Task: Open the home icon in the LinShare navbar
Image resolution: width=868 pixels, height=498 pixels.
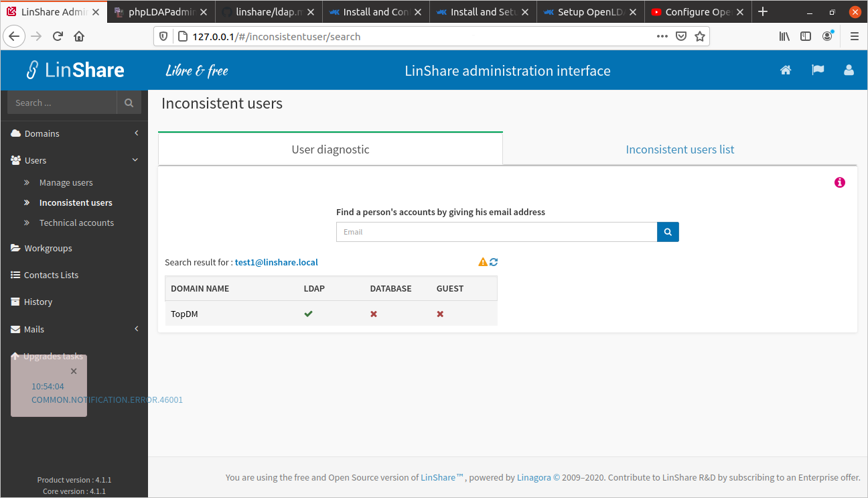Action: [786, 70]
